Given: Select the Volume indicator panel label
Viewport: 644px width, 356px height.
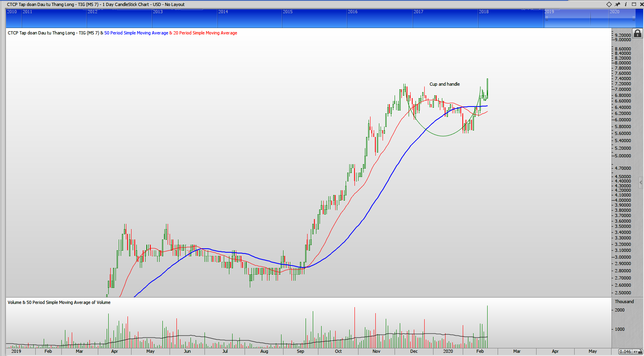Looking at the screenshot, I should pos(59,303).
